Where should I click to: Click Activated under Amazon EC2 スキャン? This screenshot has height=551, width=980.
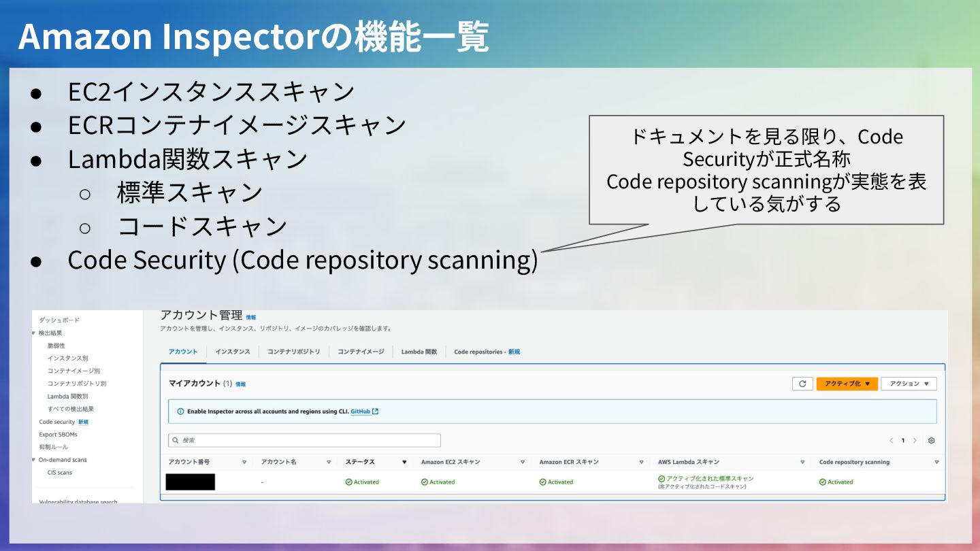tap(438, 482)
